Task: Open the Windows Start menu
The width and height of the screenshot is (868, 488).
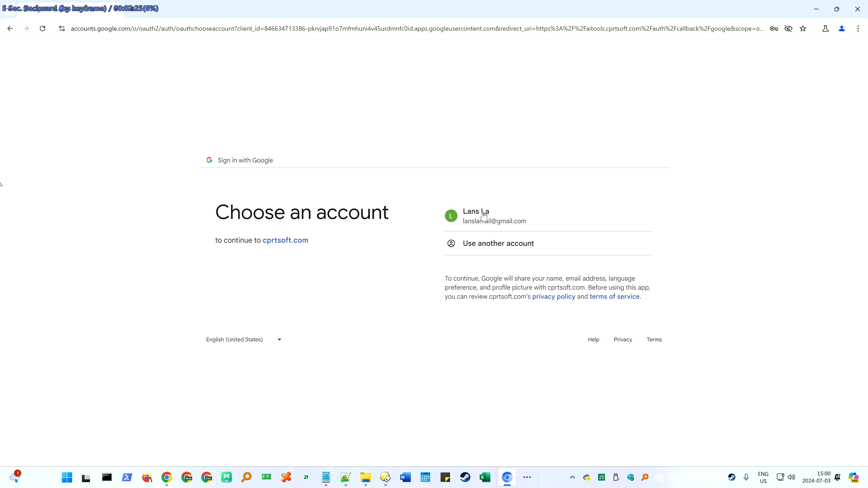Action: [67, 477]
